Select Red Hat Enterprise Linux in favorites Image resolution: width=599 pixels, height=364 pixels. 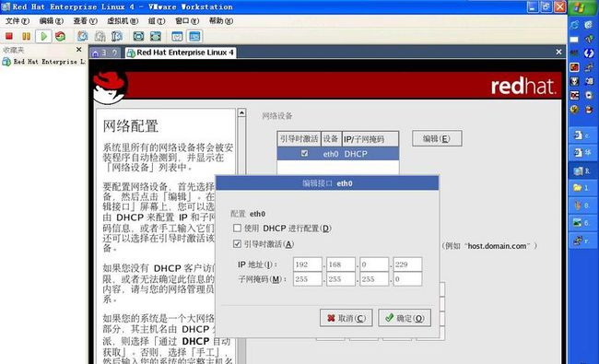pyautogui.click(x=44, y=62)
